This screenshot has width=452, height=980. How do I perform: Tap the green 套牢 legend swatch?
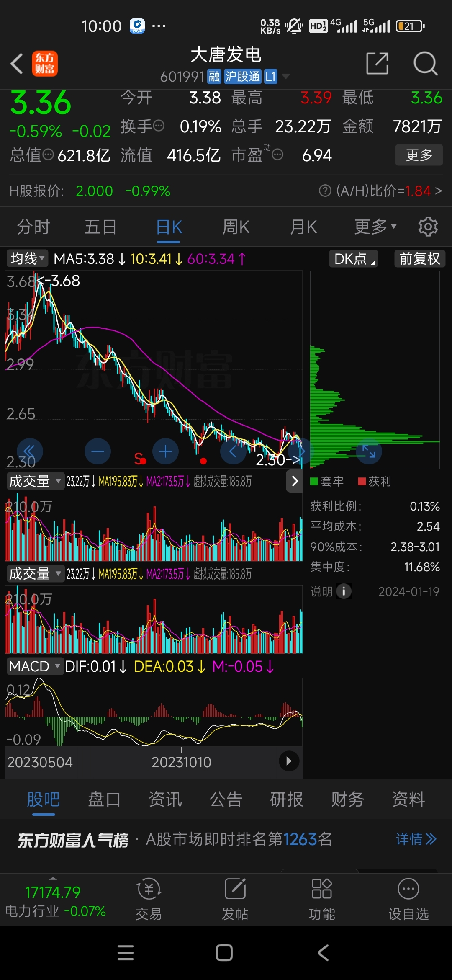tap(314, 481)
